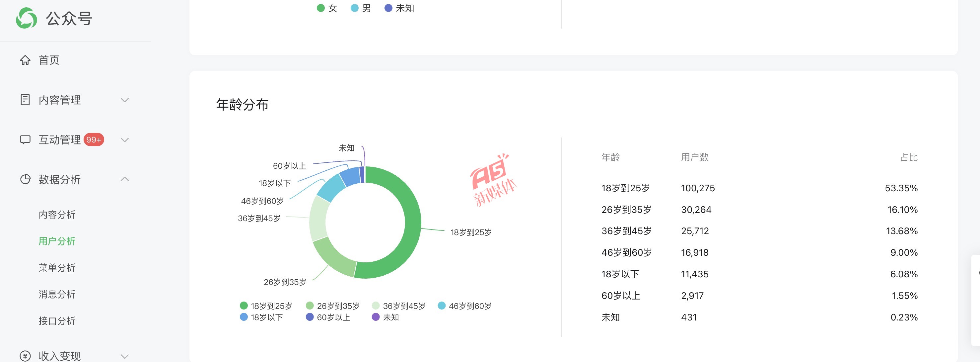This screenshot has width=980, height=362.
Task: Toggle the 18岁到25岁 legend item
Action: [x=266, y=306]
